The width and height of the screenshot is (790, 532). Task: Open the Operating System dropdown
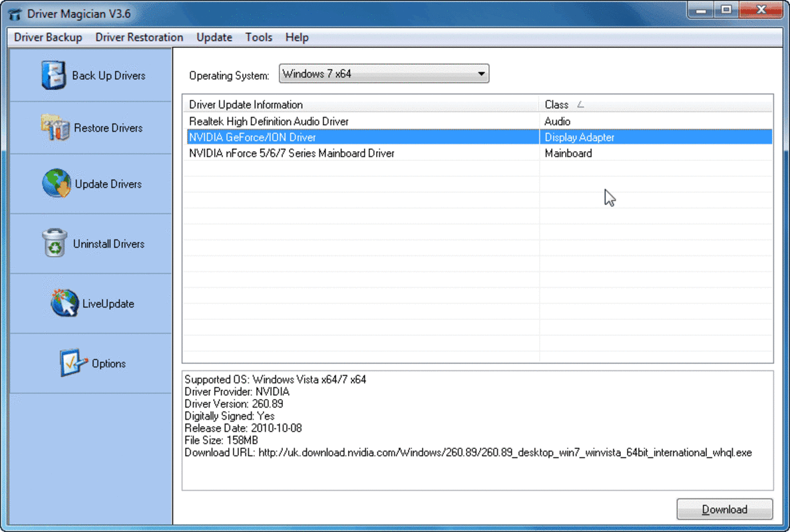click(383, 73)
